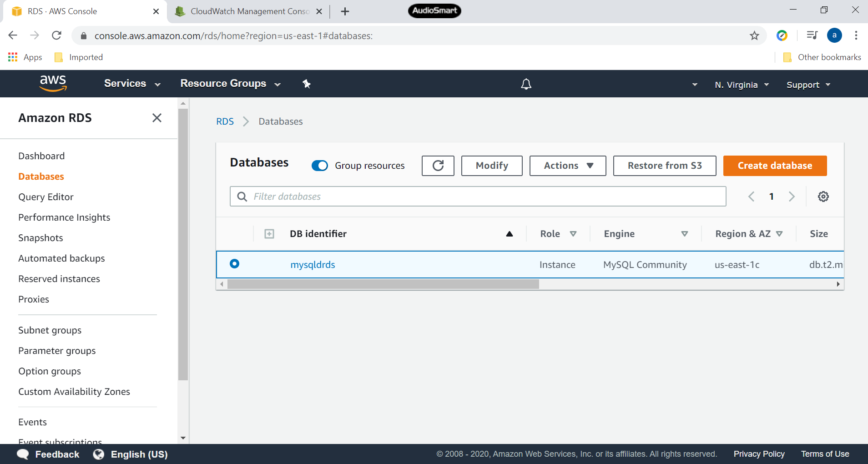
Task: Close the RDS AWS Console tab
Action: [x=156, y=11]
